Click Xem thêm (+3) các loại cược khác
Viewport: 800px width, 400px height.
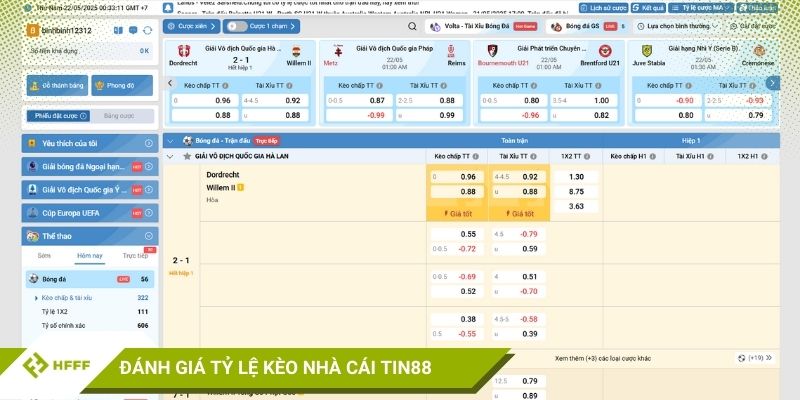[603, 358]
